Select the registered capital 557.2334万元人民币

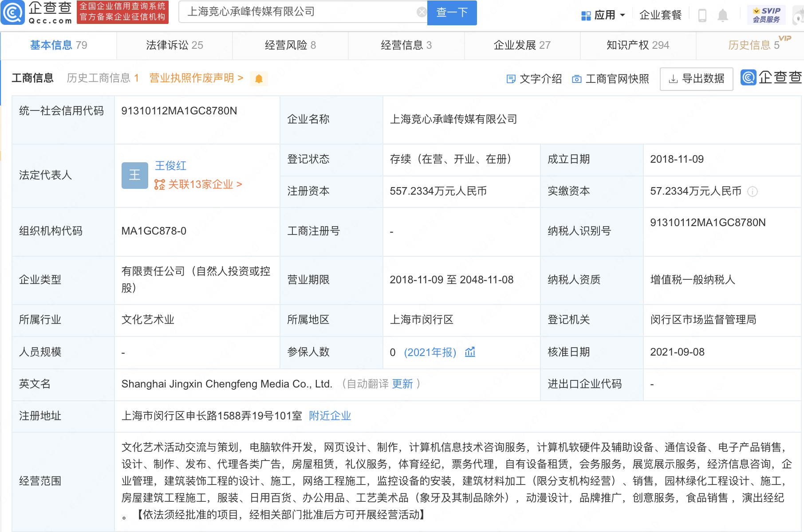pyautogui.click(x=438, y=191)
